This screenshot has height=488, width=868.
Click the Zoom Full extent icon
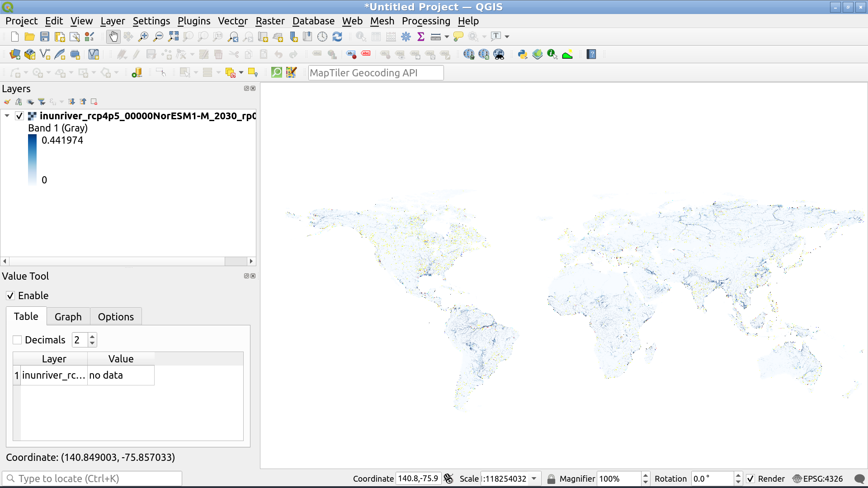[x=173, y=37]
